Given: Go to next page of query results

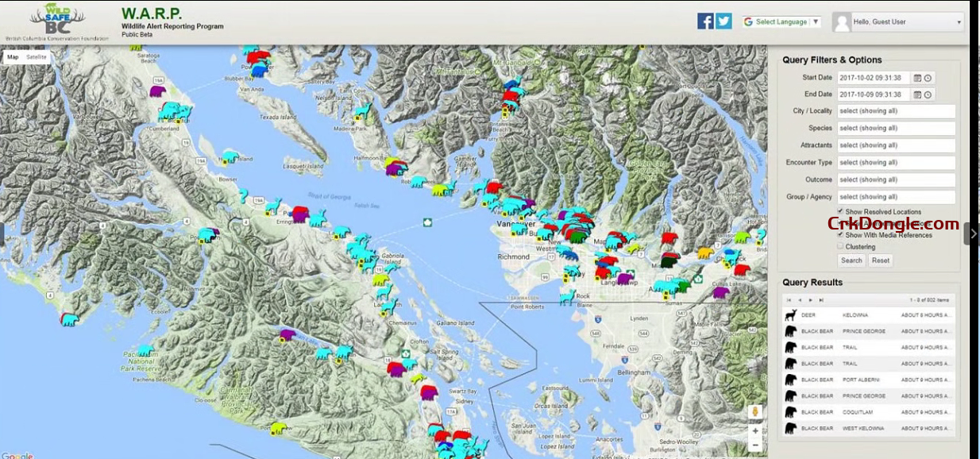Looking at the screenshot, I should click(809, 300).
